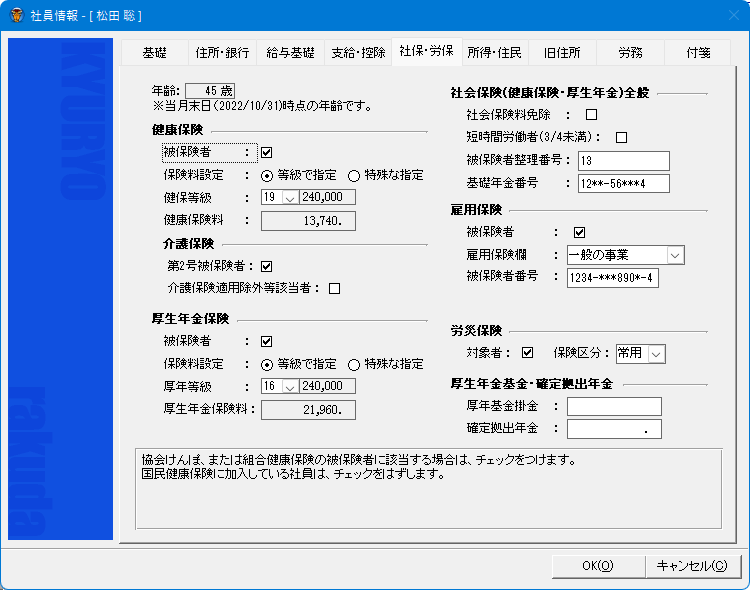750x590 pixels.
Task: Toggle 健康保険 被保険者 checkbox
Action: pyautogui.click(x=266, y=153)
